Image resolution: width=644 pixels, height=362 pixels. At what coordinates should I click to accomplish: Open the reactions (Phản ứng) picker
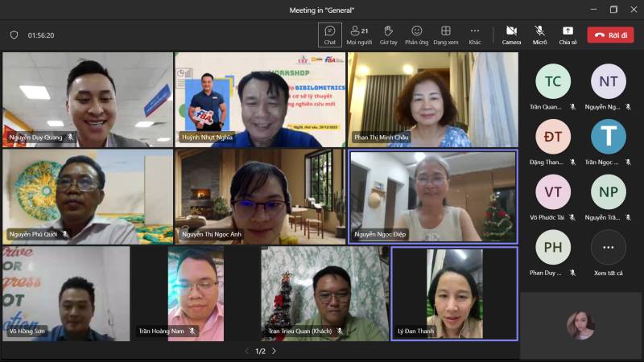[416, 35]
